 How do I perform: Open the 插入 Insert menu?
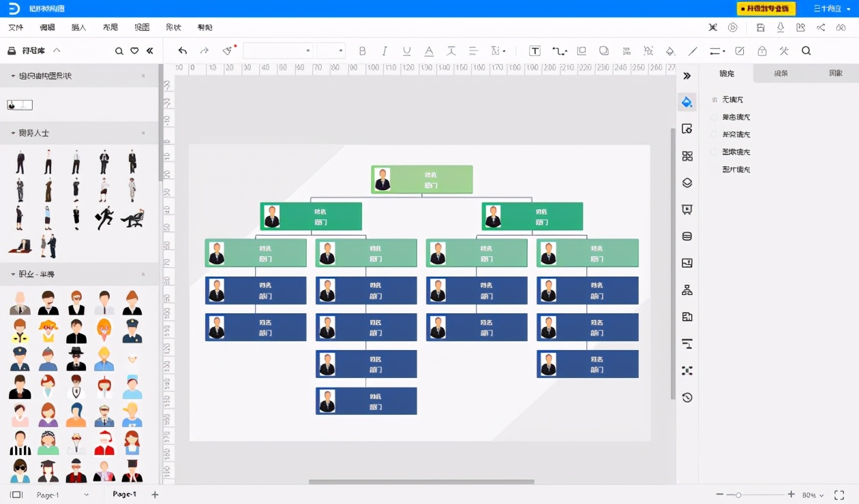(78, 27)
